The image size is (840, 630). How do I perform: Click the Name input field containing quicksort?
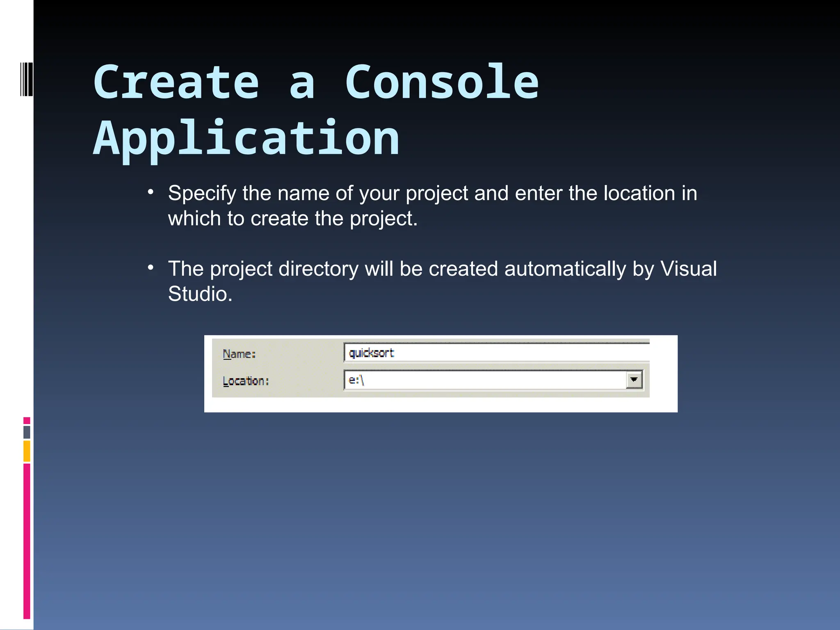click(497, 353)
